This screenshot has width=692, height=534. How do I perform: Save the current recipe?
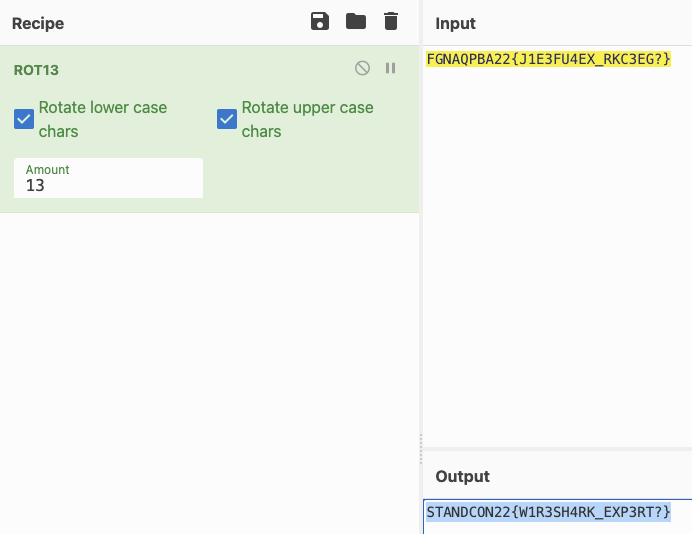coord(320,21)
